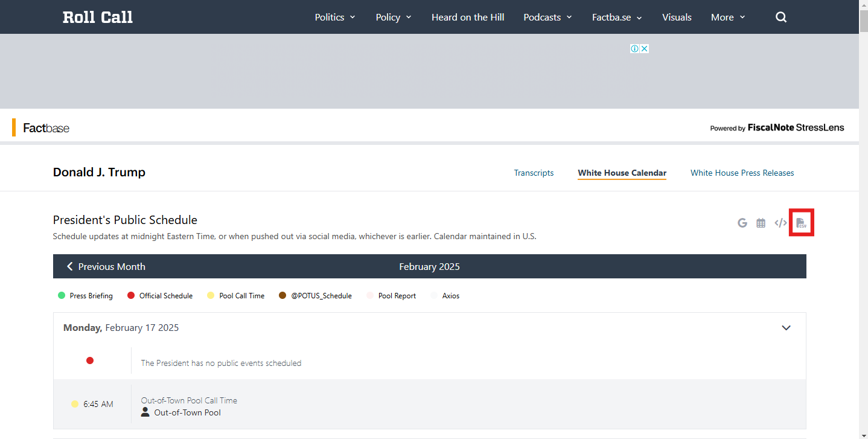Expand the More dropdown menu
This screenshot has height=439, width=868.
(x=728, y=17)
